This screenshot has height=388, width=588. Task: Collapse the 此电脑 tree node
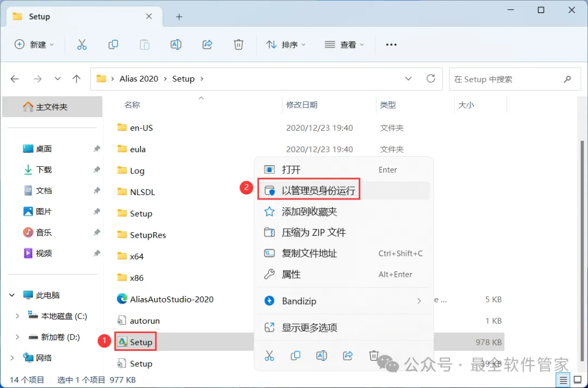[12, 295]
